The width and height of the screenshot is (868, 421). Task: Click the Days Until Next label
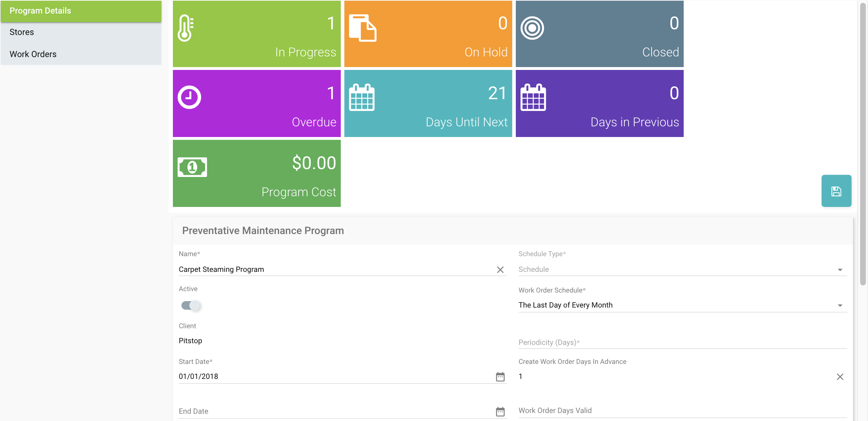467,122
